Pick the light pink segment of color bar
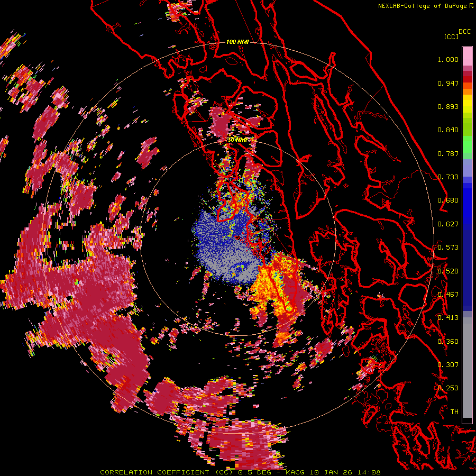 click(467, 56)
